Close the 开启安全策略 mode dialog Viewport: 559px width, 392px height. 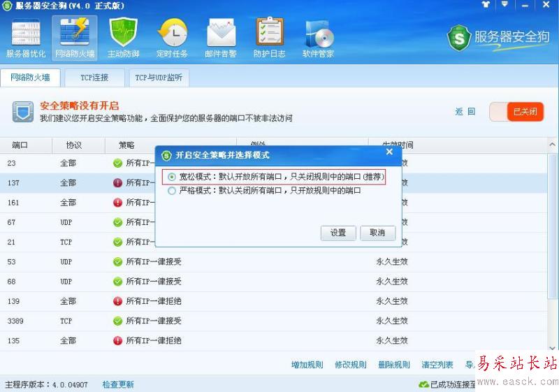pyautogui.click(x=390, y=152)
